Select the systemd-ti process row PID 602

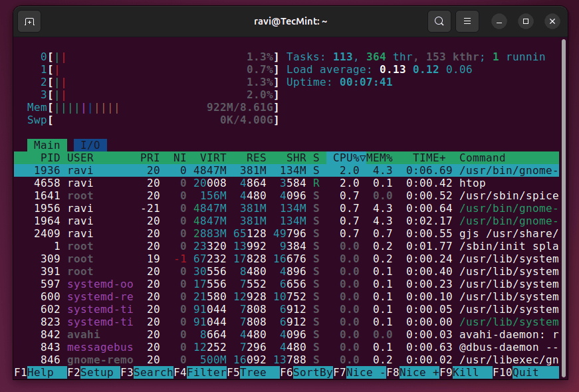pos(287,310)
